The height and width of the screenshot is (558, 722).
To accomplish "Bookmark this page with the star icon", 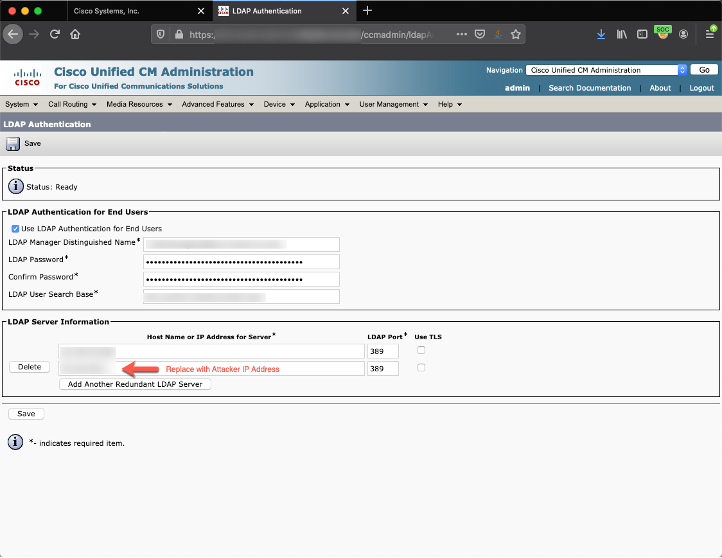I will click(x=516, y=34).
